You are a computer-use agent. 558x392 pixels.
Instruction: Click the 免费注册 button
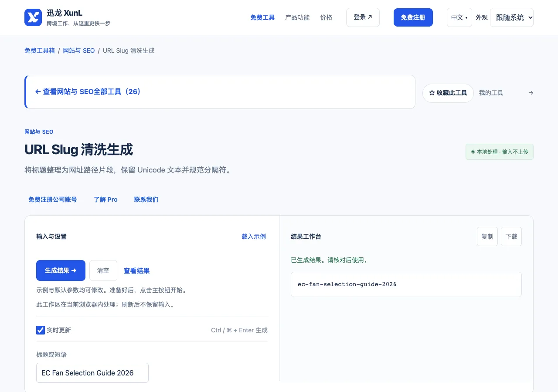point(413,17)
